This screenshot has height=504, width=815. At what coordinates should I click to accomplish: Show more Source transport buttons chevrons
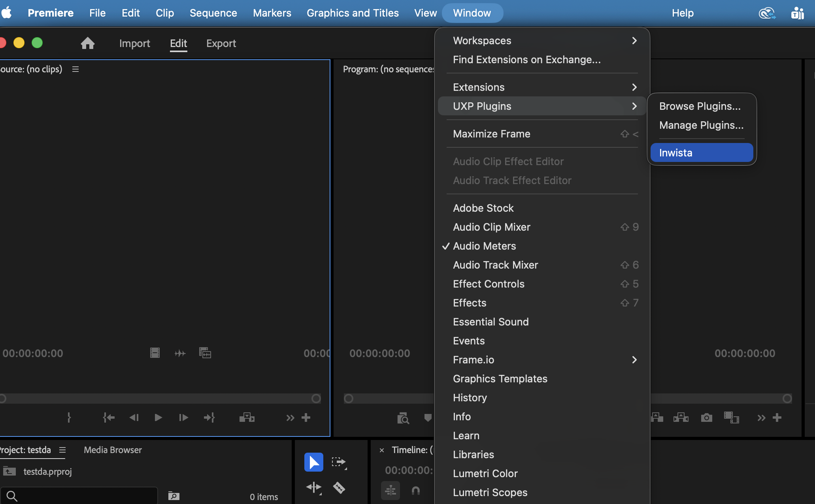point(290,417)
